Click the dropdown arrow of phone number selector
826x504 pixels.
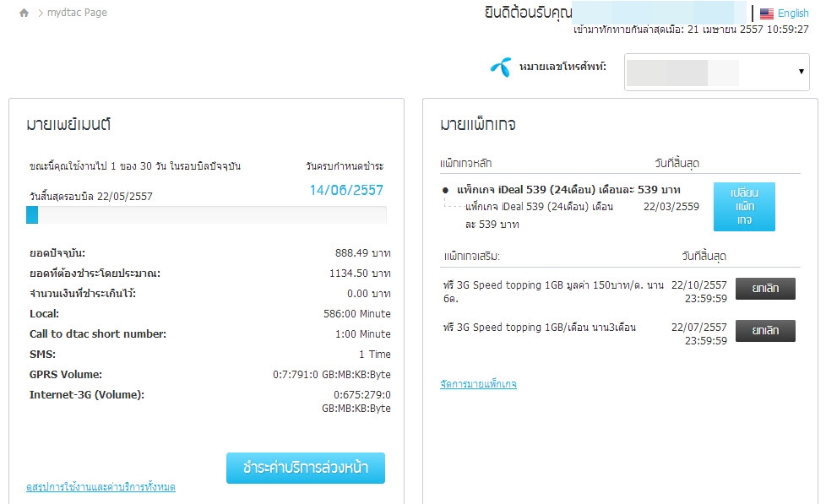click(x=801, y=72)
